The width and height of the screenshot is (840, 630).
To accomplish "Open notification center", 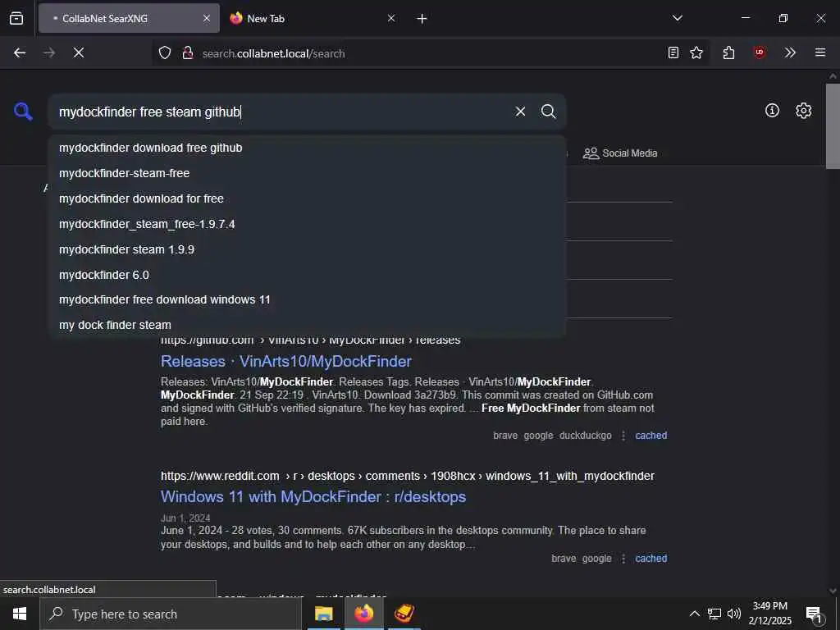I will 815,614.
